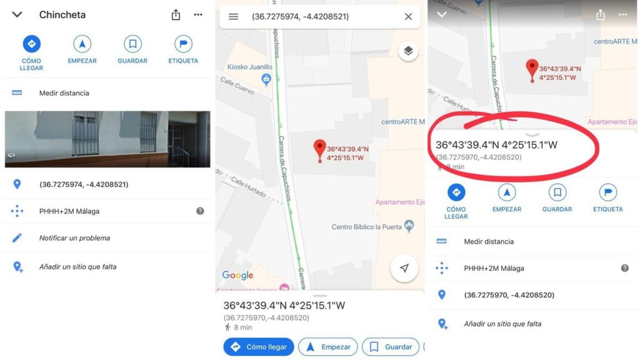
Task: Tap the help icon beside PHHH+2M Málaga in the left panel
Action: 200,211
